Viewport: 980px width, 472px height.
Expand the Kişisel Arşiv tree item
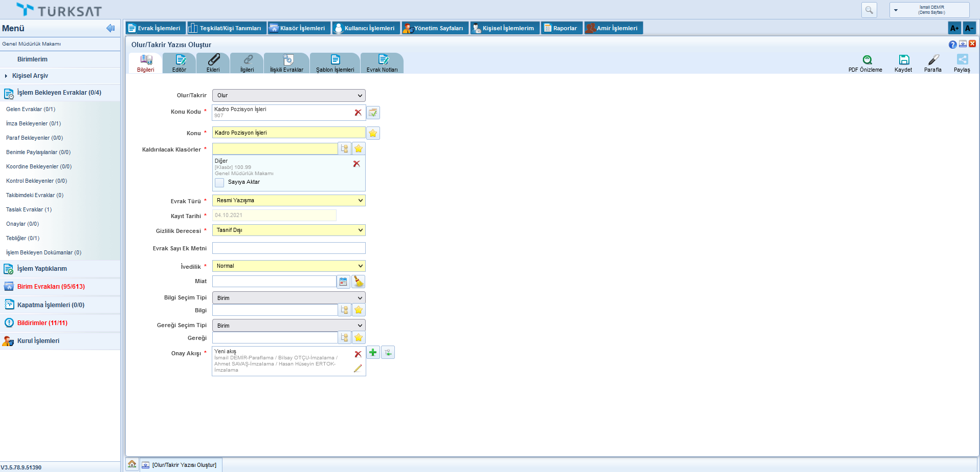[6, 76]
